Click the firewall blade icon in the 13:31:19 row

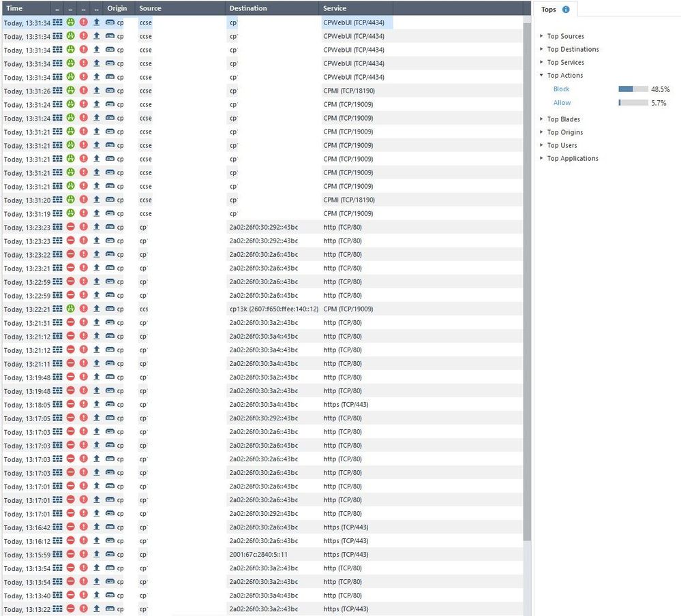pos(57,213)
